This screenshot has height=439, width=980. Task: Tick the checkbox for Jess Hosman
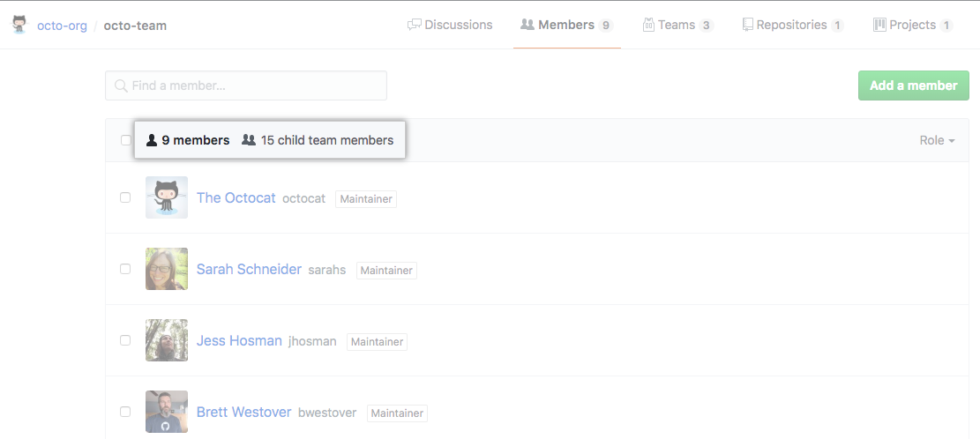(x=125, y=340)
